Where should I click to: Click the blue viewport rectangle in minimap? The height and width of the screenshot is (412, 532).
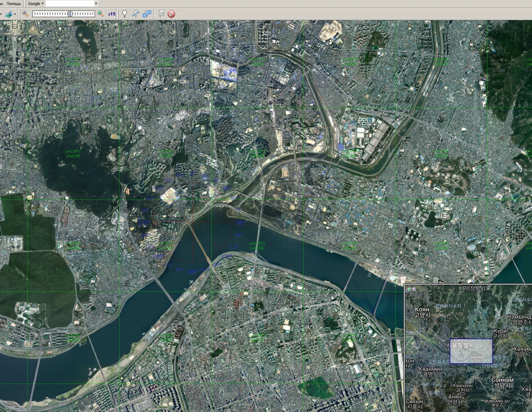(x=471, y=351)
